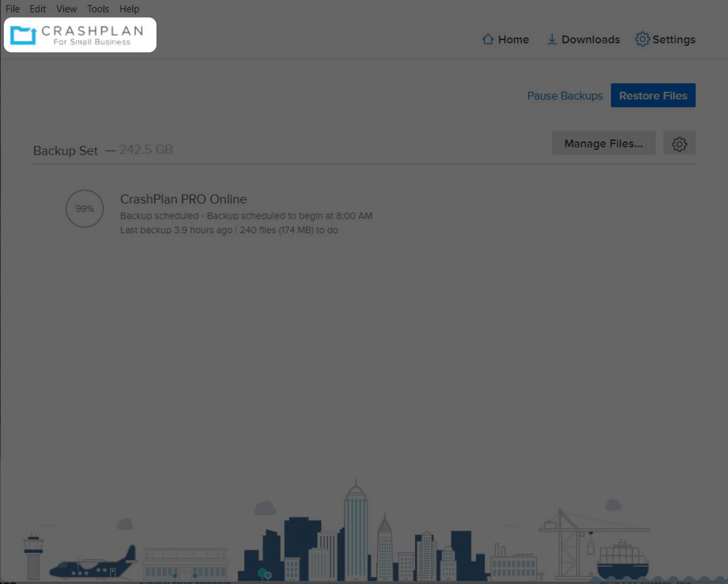Click the Downloads arrow icon
The image size is (728, 584).
pos(552,39)
